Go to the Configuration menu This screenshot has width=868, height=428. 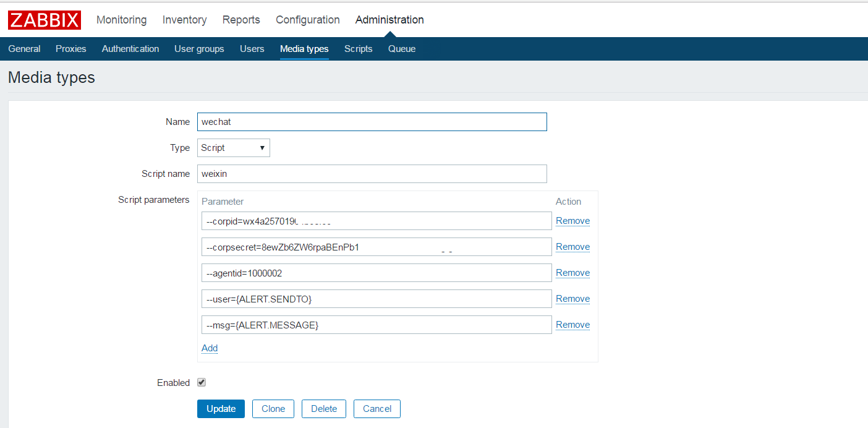click(x=307, y=20)
